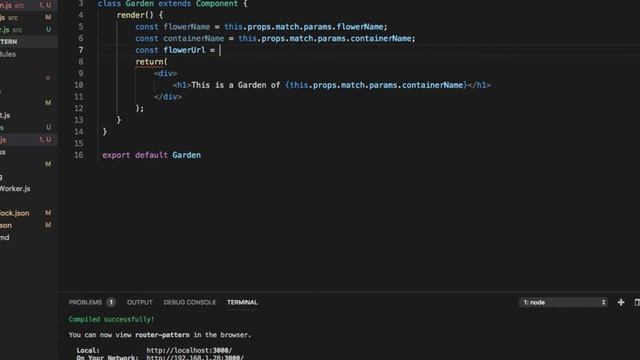Click 'containerName' variable declaration on line 6
The image size is (640, 360).
pyautogui.click(x=193, y=38)
